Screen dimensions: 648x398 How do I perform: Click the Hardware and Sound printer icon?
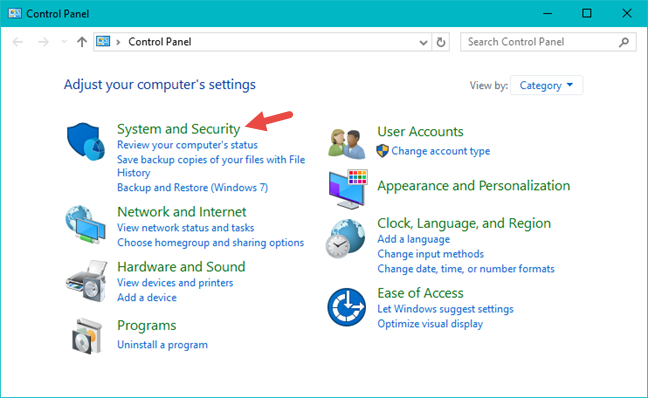click(86, 281)
